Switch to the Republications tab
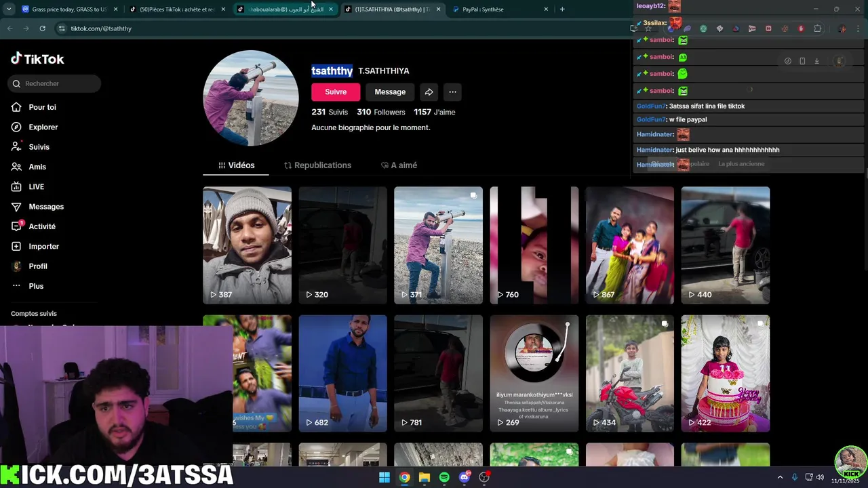This screenshot has width=868, height=488. click(317, 165)
